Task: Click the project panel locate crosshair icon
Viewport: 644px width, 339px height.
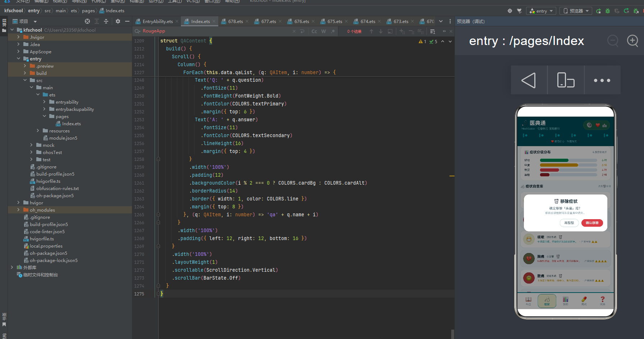Action: (x=87, y=21)
